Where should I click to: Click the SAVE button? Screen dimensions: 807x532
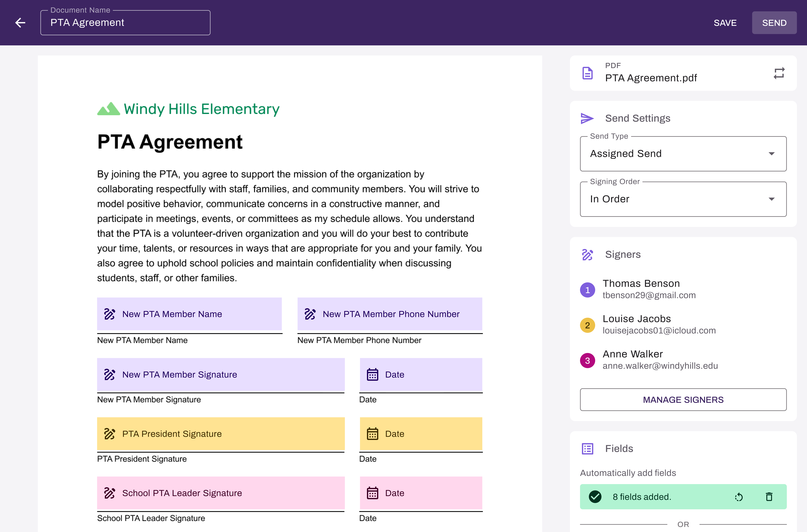click(x=725, y=23)
